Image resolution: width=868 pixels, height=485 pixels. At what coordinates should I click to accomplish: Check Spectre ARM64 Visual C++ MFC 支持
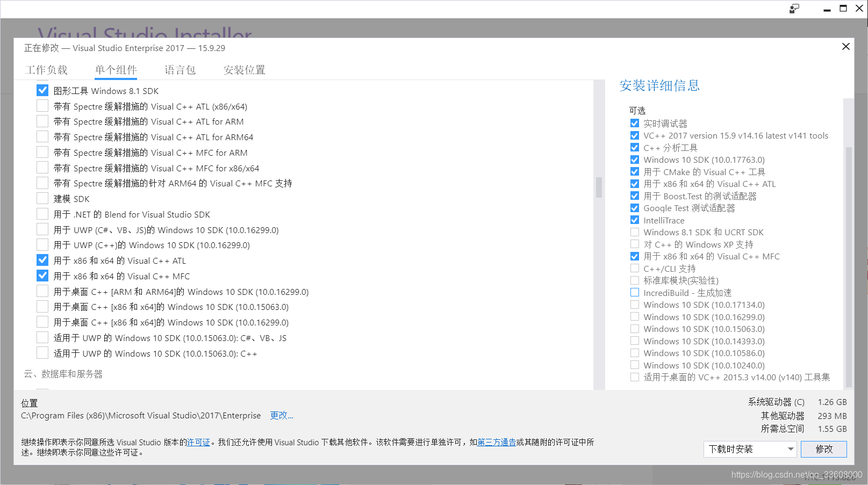[42, 183]
